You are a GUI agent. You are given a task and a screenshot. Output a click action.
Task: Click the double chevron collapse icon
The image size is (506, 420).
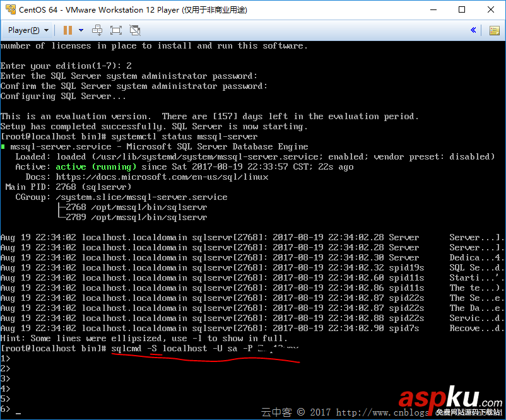point(473,30)
